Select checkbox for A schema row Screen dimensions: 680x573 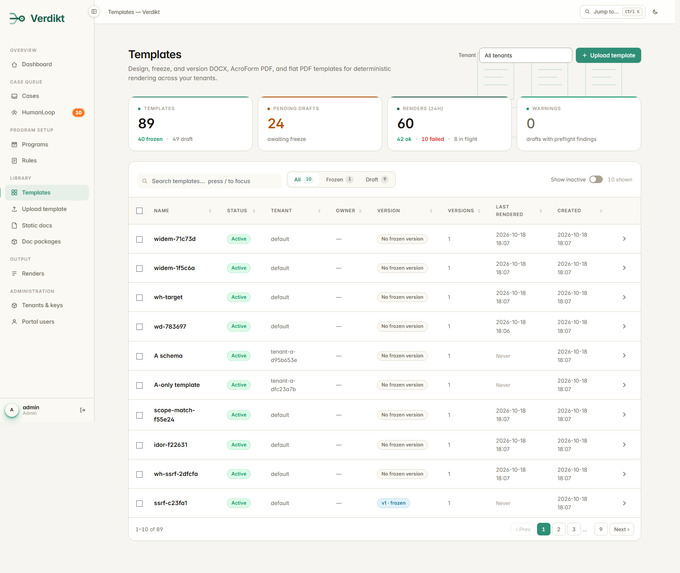pos(139,356)
